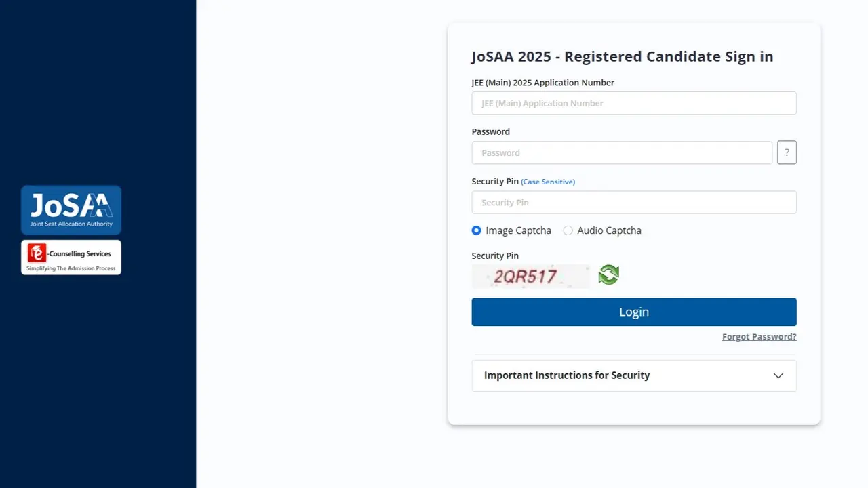Click the Case Sensitive note in blue
The width and height of the screenshot is (868, 488).
click(x=548, y=182)
